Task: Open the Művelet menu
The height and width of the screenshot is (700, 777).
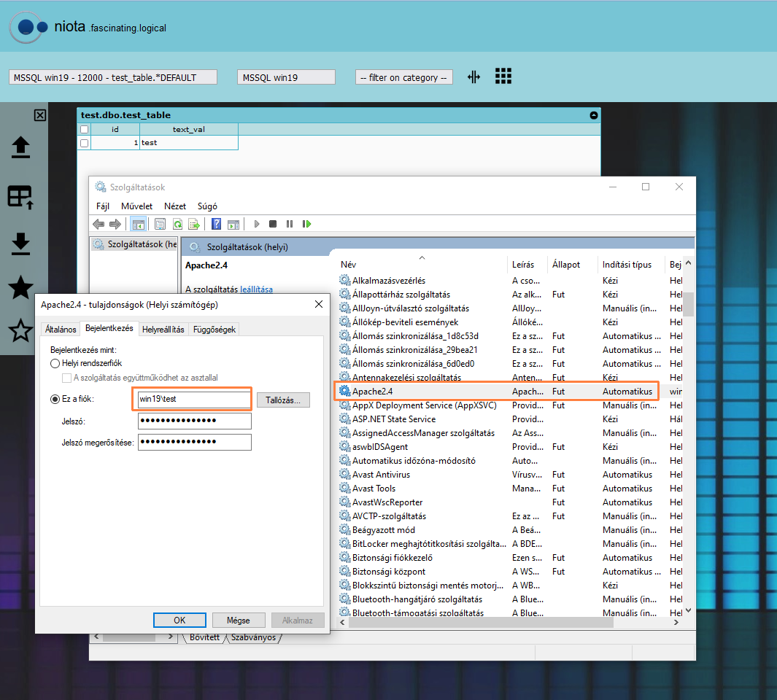Action: point(136,206)
